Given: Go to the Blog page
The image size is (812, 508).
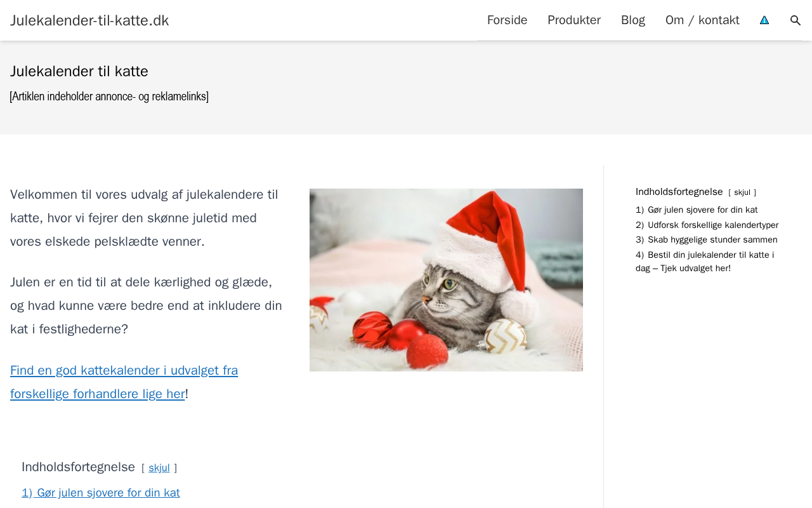Looking at the screenshot, I should 633,20.
